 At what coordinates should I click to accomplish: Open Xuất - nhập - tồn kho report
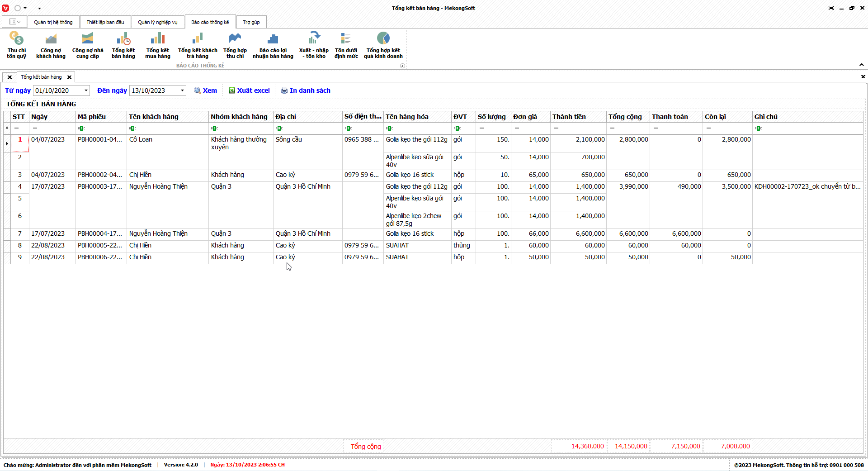tap(314, 45)
